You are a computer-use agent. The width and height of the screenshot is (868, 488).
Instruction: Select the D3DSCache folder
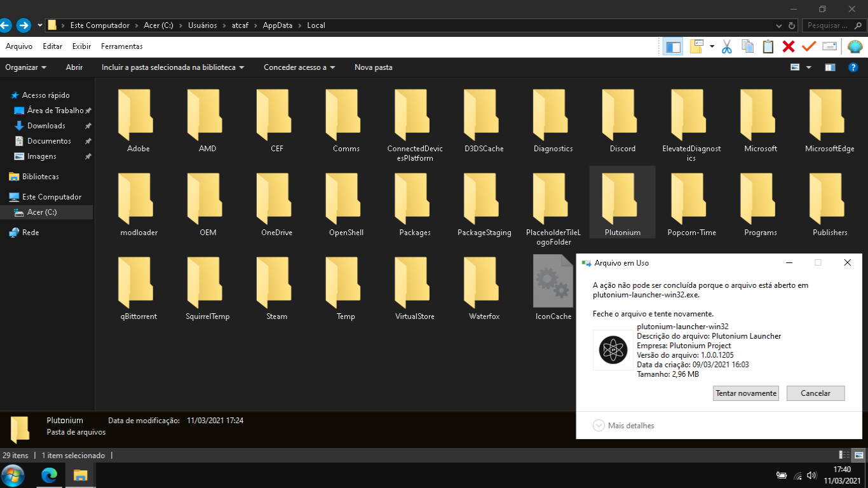tap(484, 121)
